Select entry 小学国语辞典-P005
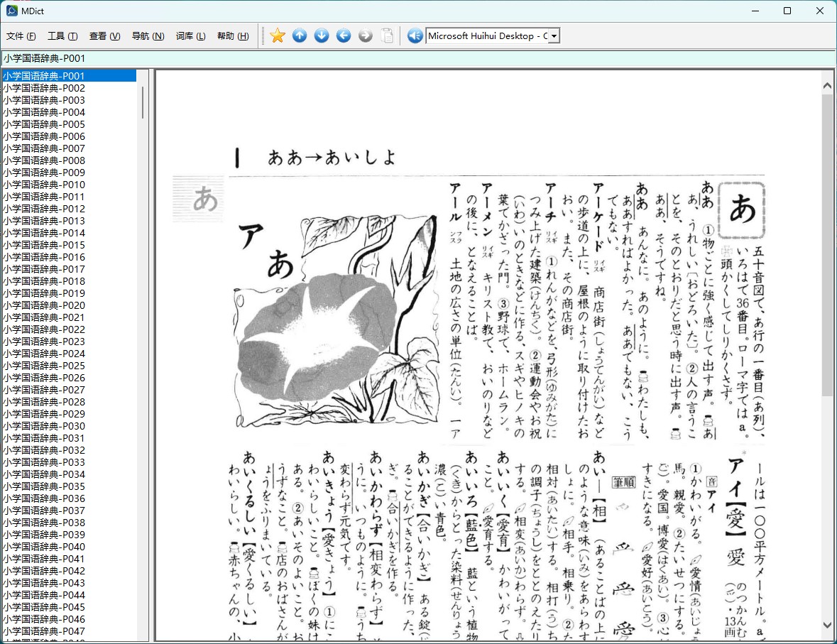This screenshot has height=644, width=837. point(69,124)
